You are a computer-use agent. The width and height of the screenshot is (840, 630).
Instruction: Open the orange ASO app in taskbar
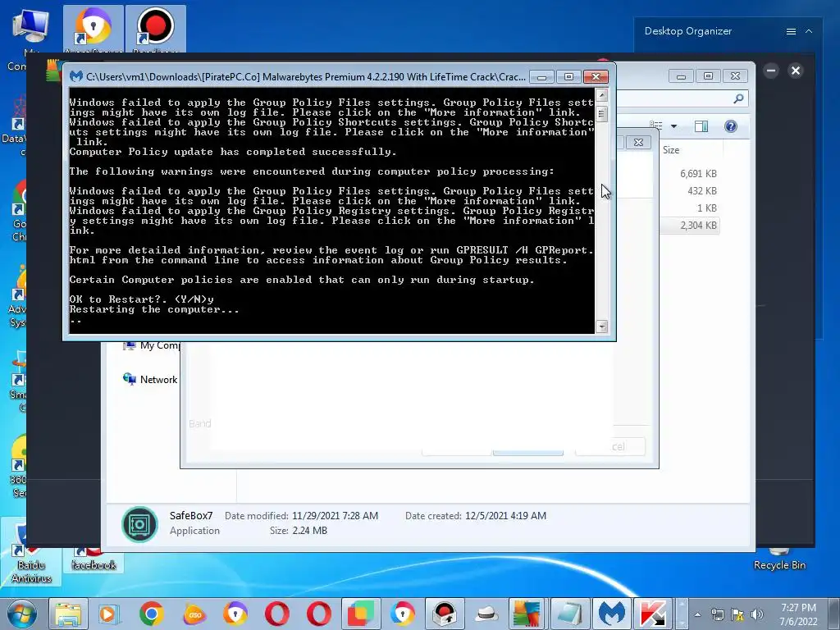pos(194,614)
